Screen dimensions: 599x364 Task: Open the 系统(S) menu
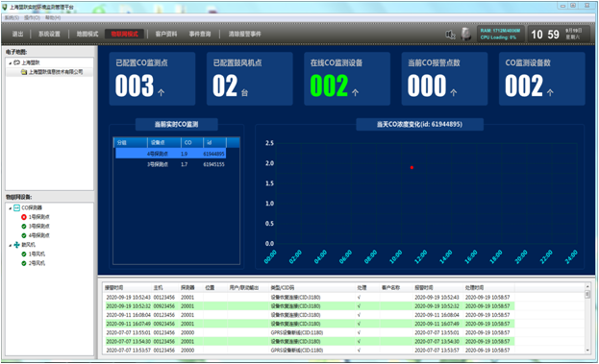(12, 17)
